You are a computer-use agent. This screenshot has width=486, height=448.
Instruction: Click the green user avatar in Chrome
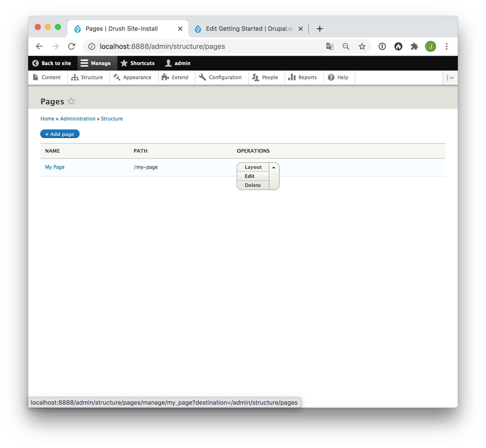tap(430, 46)
